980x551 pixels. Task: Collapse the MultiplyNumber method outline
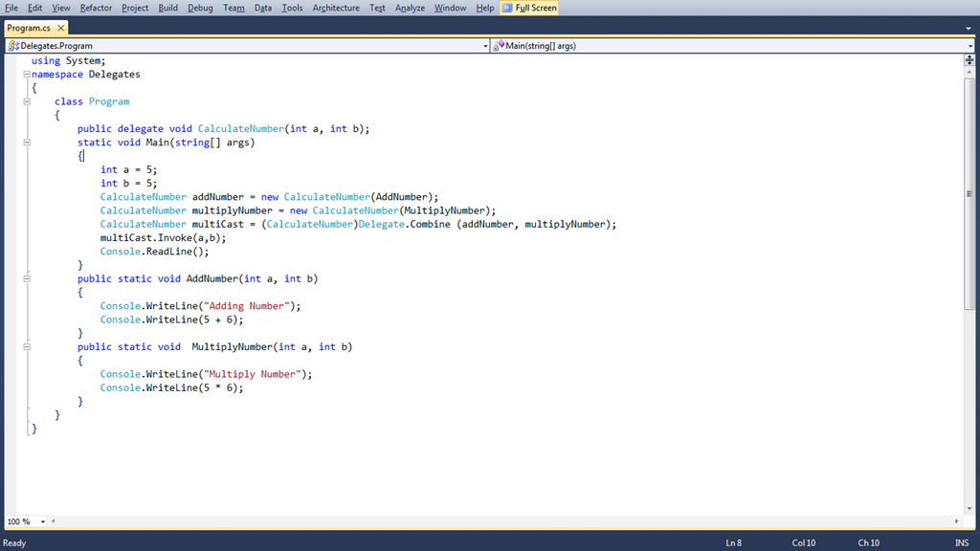[27, 346]
